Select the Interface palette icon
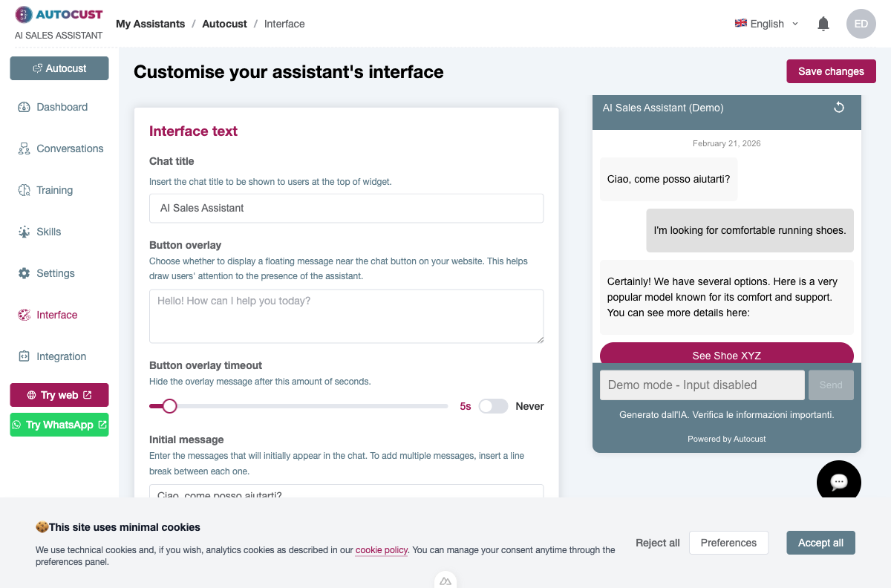 tap(25, 315)
